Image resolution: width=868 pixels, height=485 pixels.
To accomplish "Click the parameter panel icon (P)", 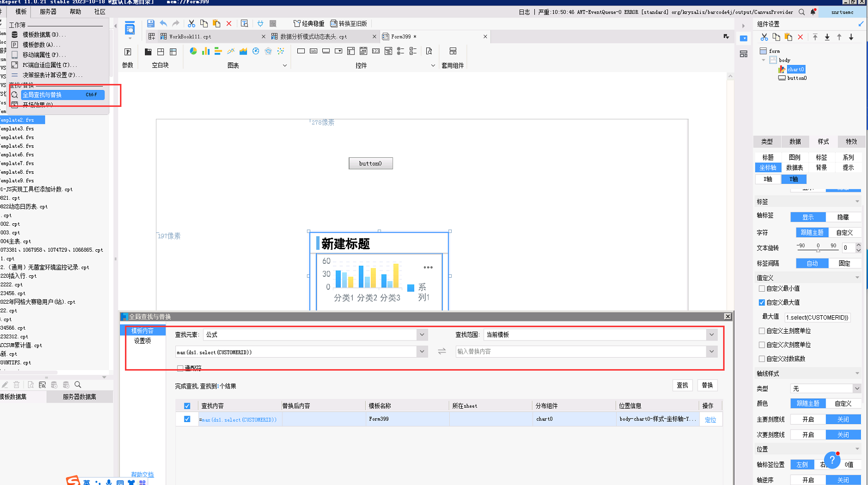I will coord(128,52).
